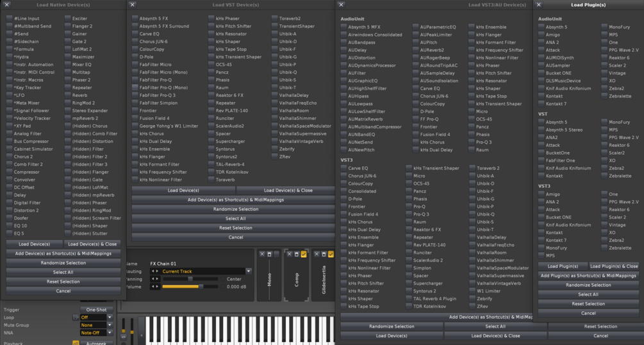Click Select All in Load VST Device(s)
This screenshot has width=644, height=345.
point(235,218)
